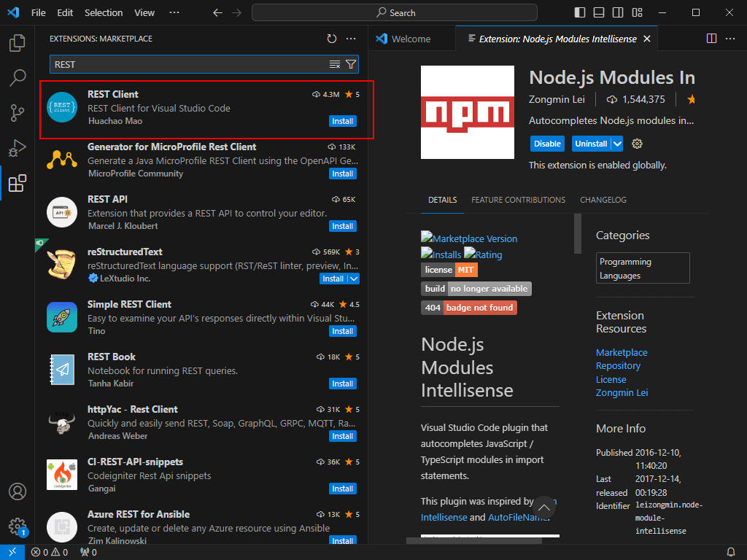Open the Manage gear in activity bar

click(x=18, y=526)
